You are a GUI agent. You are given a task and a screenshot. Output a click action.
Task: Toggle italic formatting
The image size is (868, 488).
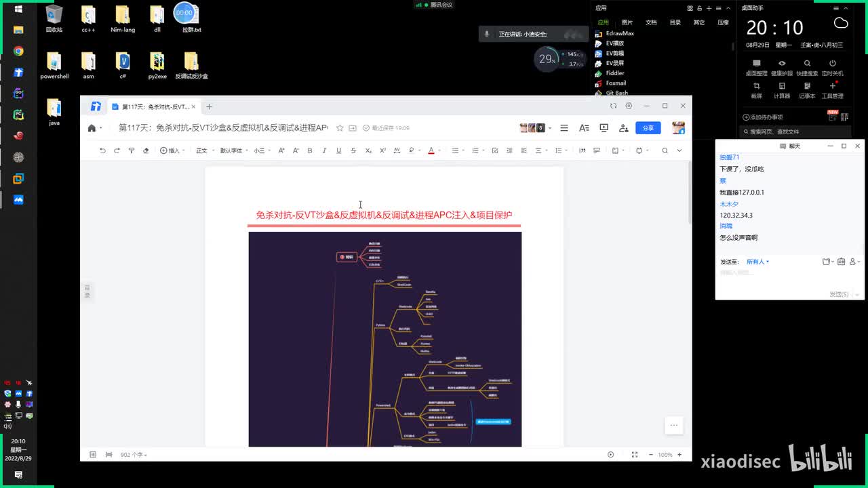pos(324,150)
